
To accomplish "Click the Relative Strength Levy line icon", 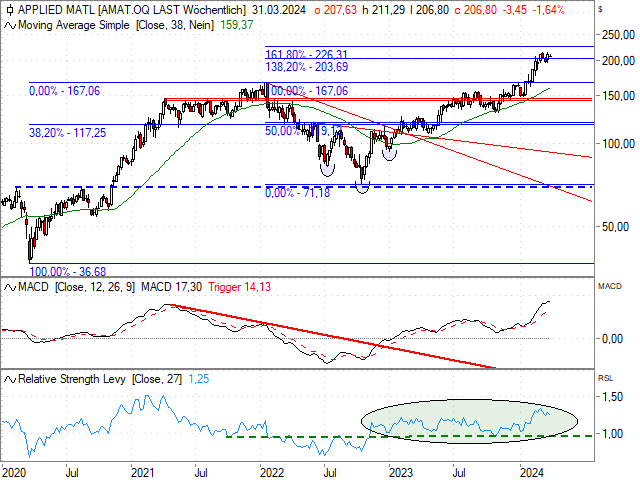I will (x=10, y=380).
